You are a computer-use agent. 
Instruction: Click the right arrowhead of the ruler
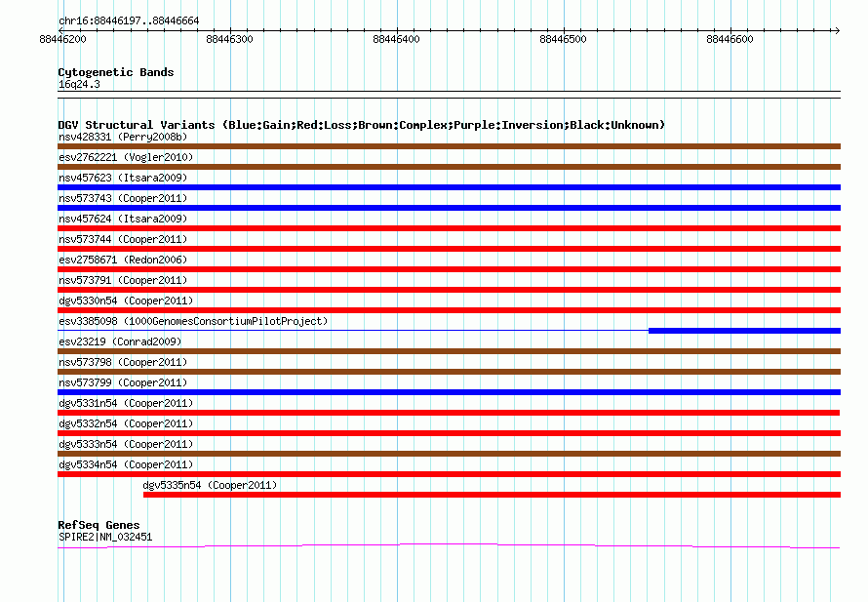[x=837, y=30]
